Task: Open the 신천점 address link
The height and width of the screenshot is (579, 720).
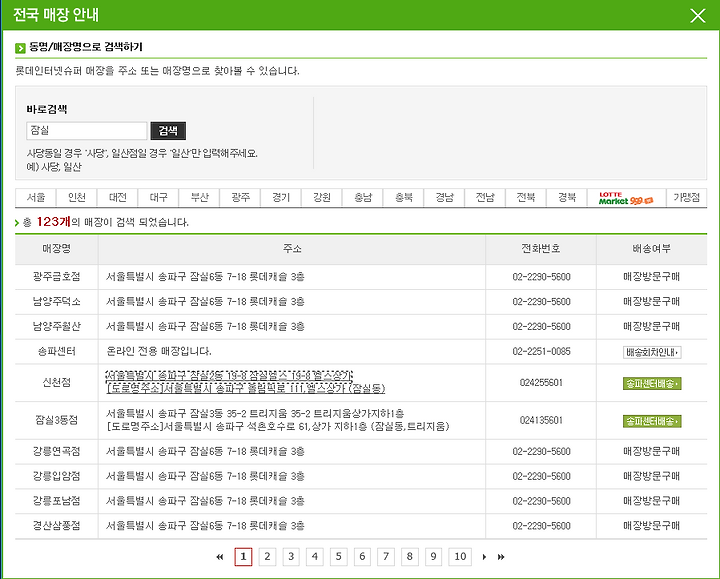Action: [x=246, y=382]
